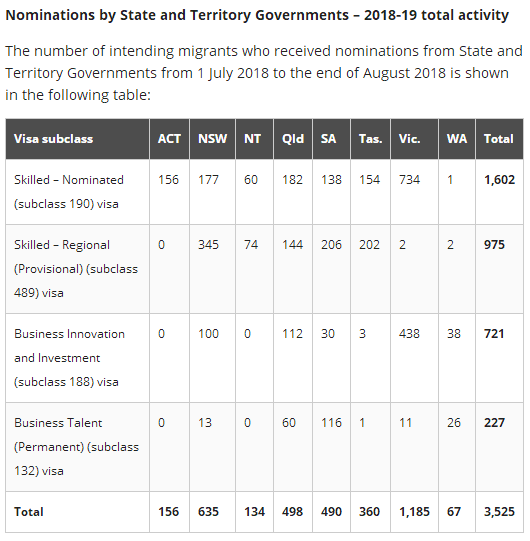Click the Qld column header

293,139
